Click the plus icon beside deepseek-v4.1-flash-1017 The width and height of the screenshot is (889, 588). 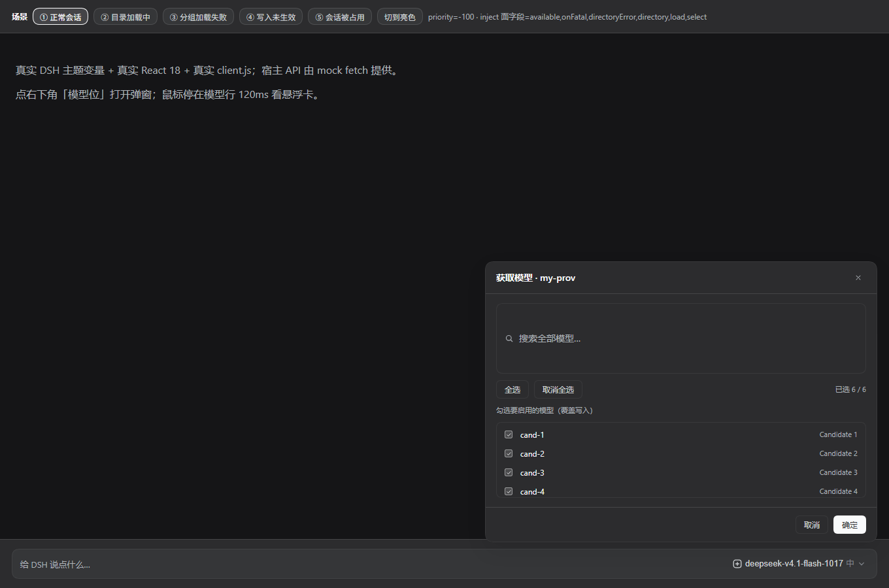(737, 564)
